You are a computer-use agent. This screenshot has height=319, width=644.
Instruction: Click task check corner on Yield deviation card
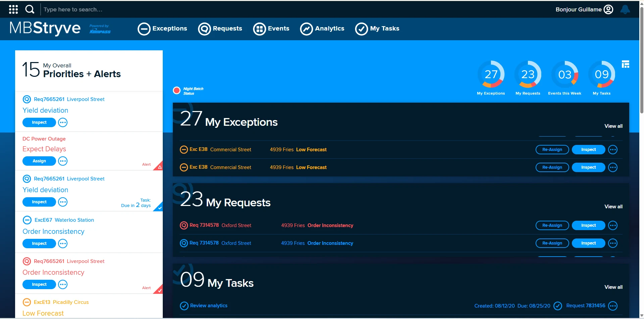(x=159, y=207)
